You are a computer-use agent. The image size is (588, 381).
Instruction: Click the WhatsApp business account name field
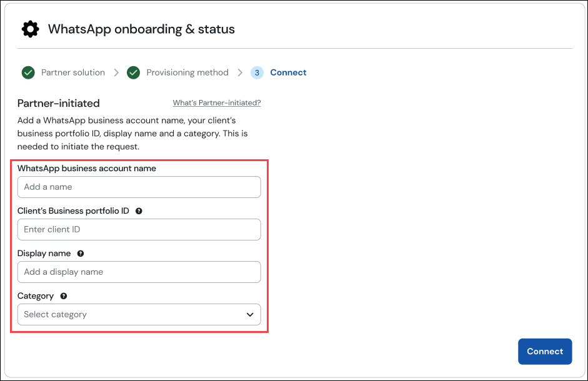point(139,187)
